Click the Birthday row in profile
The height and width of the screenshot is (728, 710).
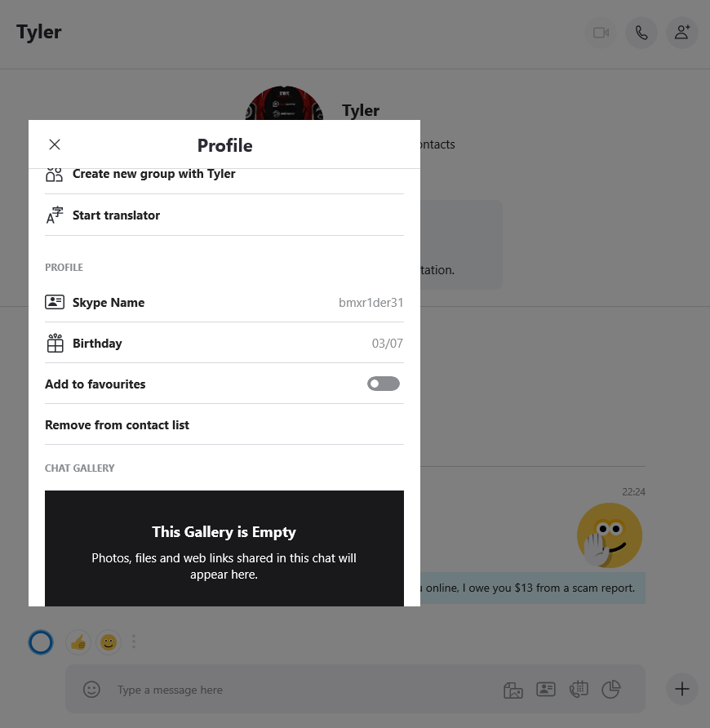pos(224,343)
